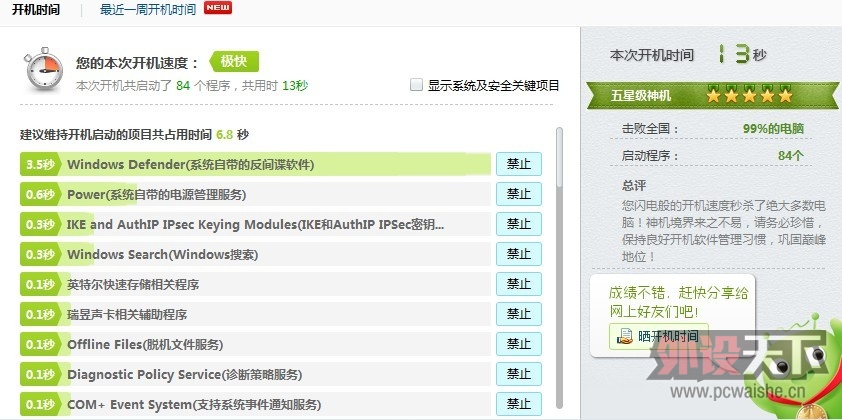Select the COM+ Event System row
This screenshot has width=842, height=420.
pos(256,404)
